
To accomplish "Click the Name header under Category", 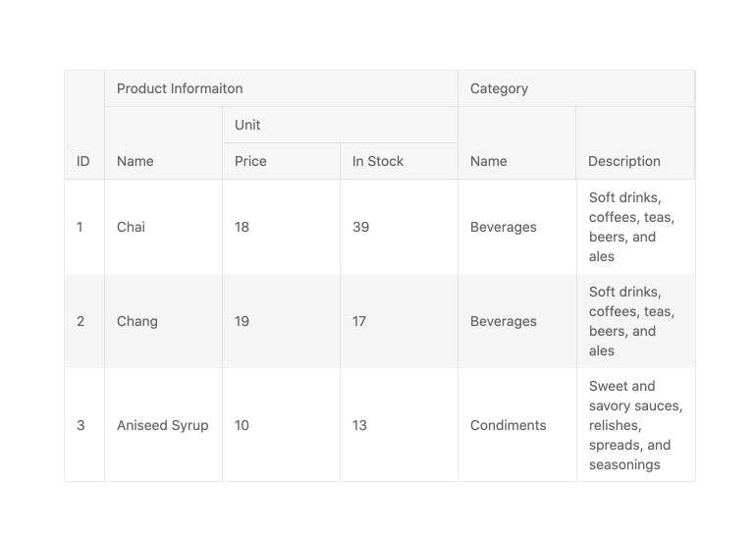I will pos(489,161).
